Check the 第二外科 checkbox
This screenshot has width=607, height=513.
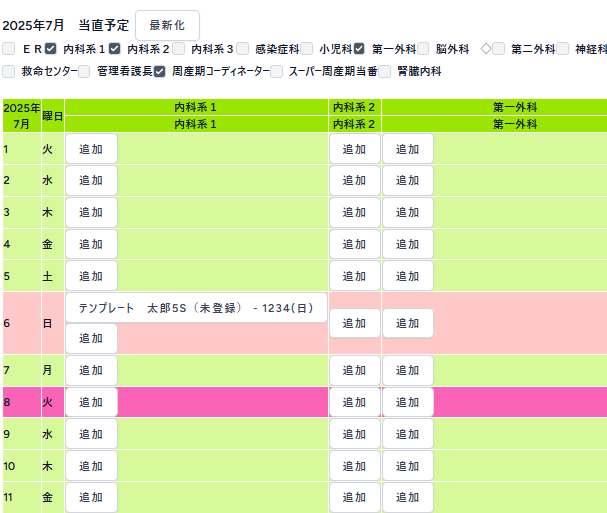point(498,48)
